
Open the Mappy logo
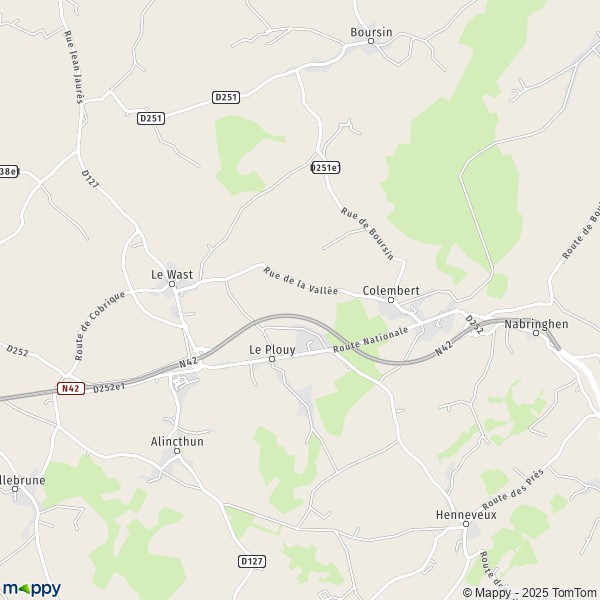pos(32,589)
